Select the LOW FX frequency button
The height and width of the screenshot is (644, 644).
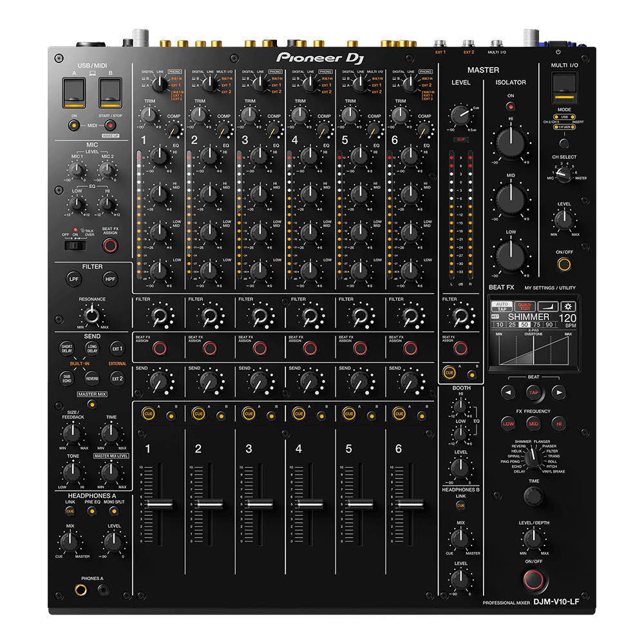[x=509, y=424]
